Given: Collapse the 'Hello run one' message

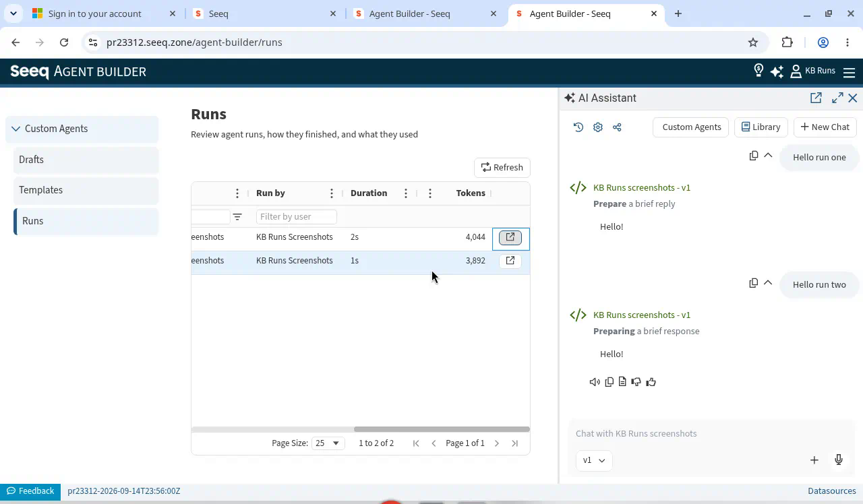Looking at the screenshot, I should point(768,156).
